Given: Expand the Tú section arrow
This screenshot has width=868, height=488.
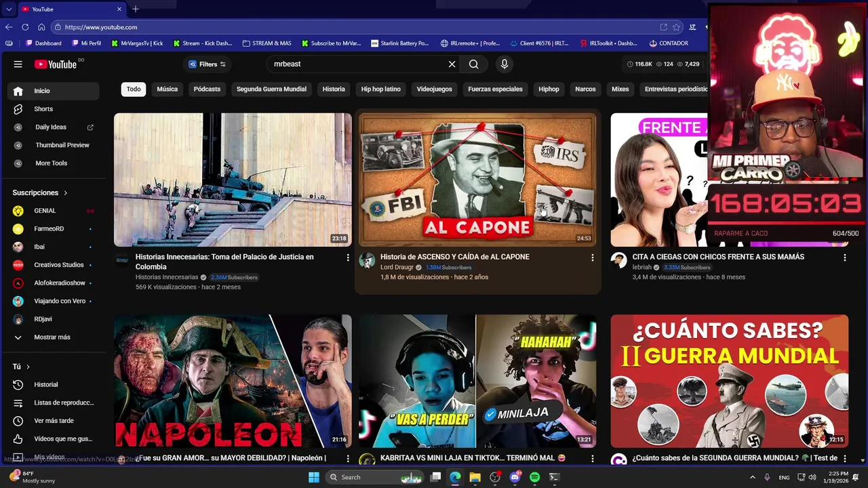Looking at the screenshot, I should point(28,367).
